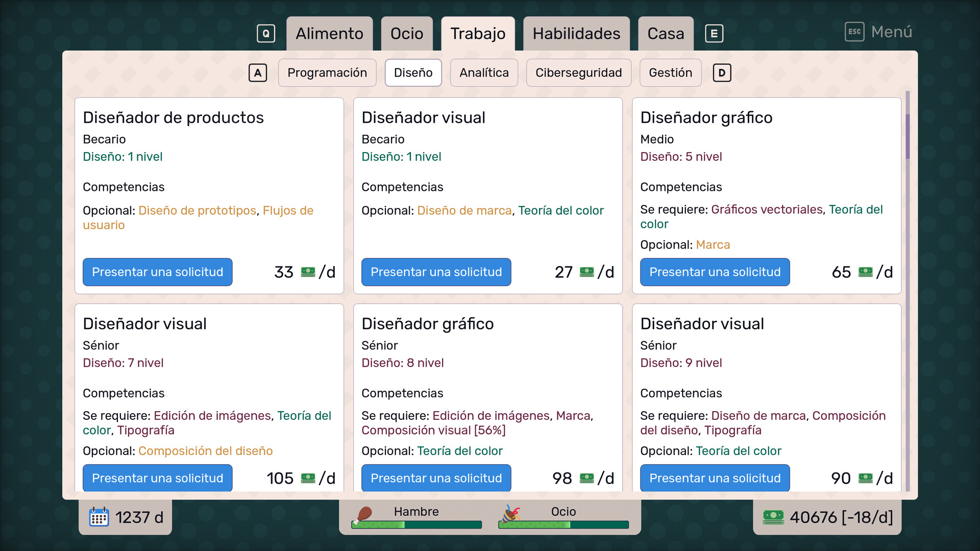The width and height of the screenshot is (980, 551).
Task: Click the calendar icon in day counter
Action: click(99, 517)
